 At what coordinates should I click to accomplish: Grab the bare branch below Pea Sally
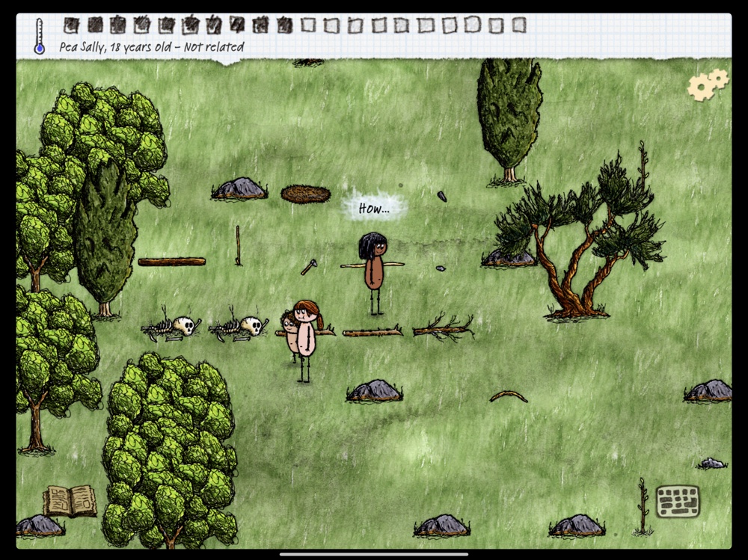point(373,331)
